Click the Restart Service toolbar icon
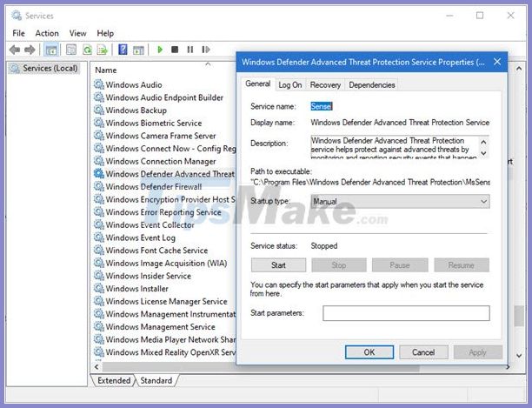Viewport: 532px width, 408px height. (206, 50)
